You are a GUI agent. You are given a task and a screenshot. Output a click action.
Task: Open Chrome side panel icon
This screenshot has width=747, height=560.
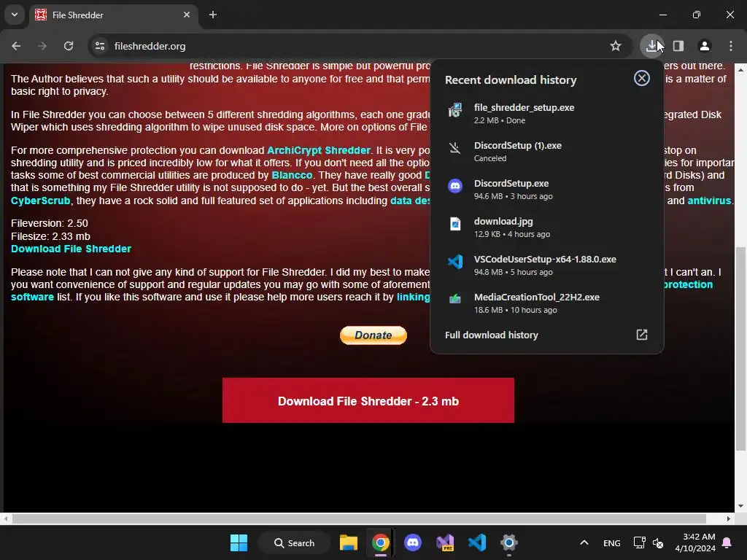pos(678,46)
